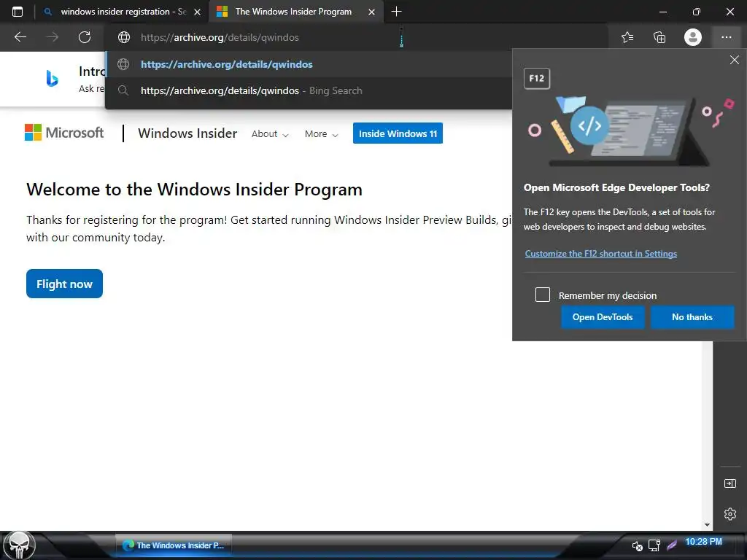Open a new tab with plus button
Viewport: 747px width, 560px height.
[396, 12]
